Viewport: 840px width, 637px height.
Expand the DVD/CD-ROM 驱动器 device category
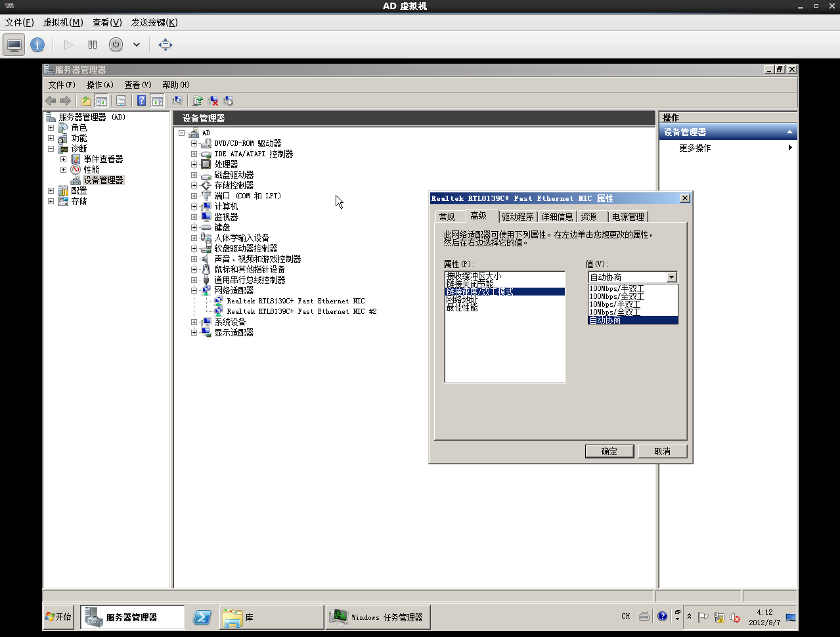(194, 143)
